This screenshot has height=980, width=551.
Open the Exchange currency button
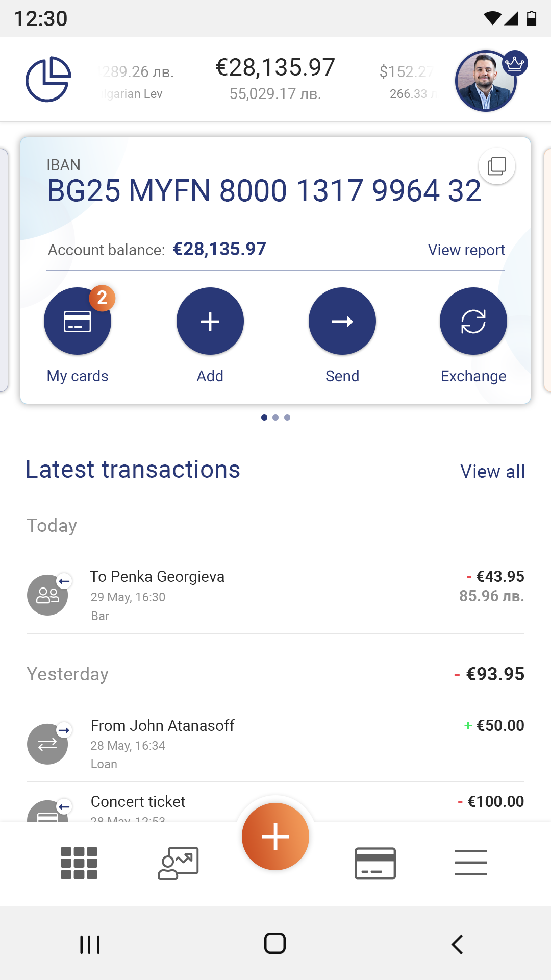click(473, 322)
